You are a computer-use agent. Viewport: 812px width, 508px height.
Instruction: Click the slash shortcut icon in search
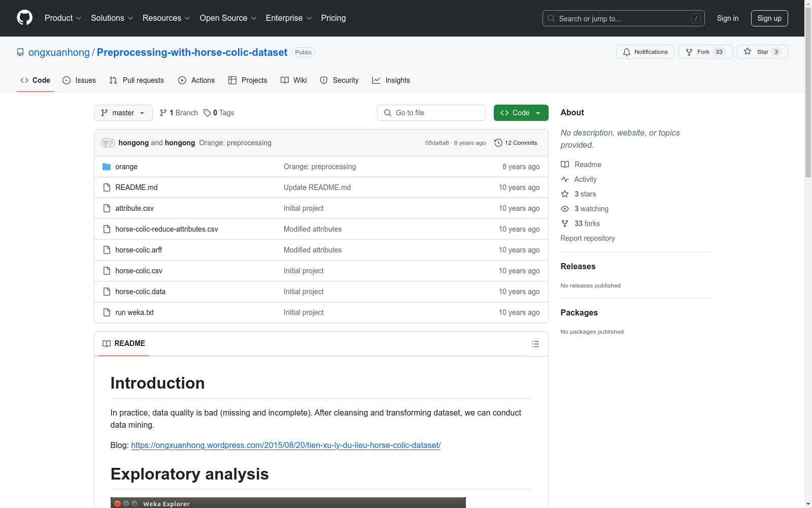click(x=696, y=18)
